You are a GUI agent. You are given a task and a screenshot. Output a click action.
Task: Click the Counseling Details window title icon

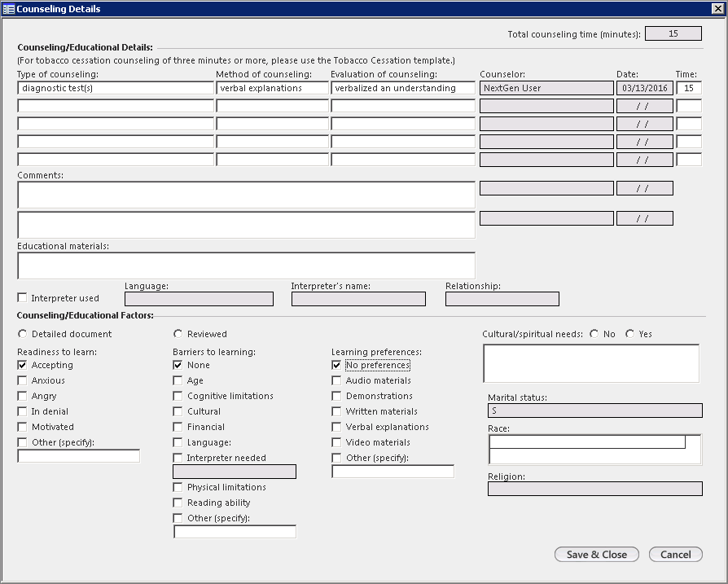tap(8, 9)
